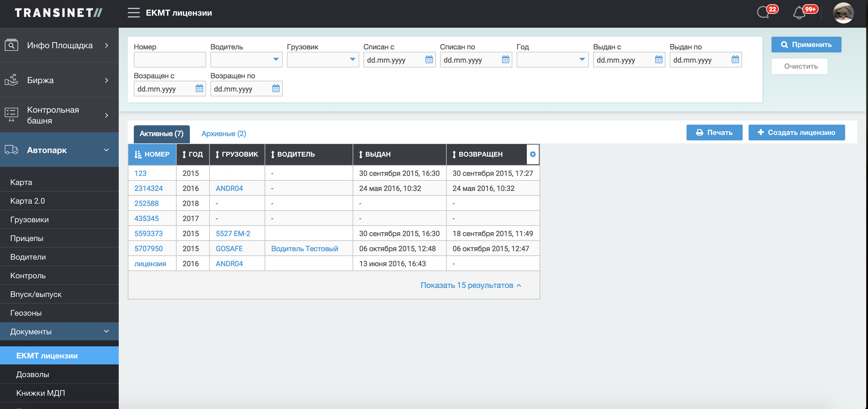Click the Номер filter input field

click(x=169, y=60)
